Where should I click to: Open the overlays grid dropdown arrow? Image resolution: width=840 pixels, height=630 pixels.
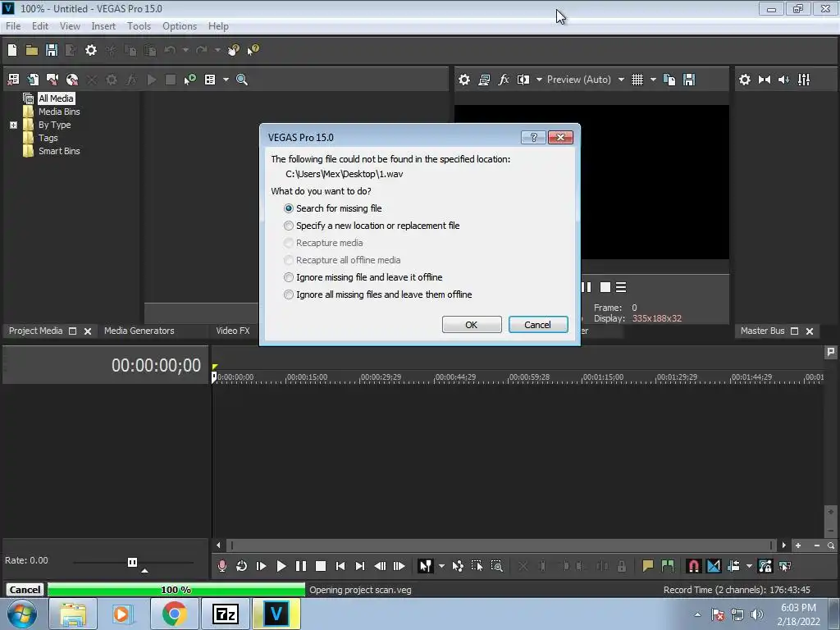(653, 80)
